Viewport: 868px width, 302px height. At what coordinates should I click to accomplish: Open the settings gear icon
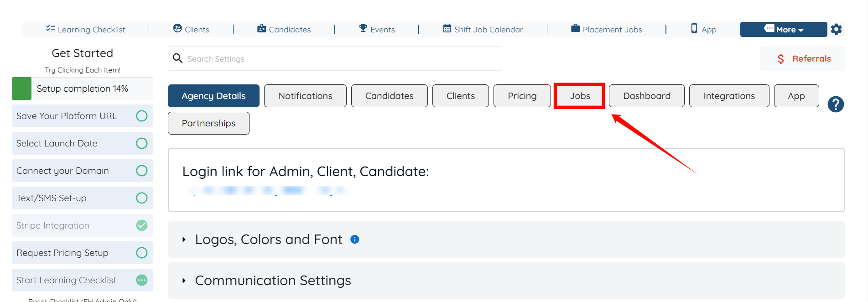tap(836, 29)
